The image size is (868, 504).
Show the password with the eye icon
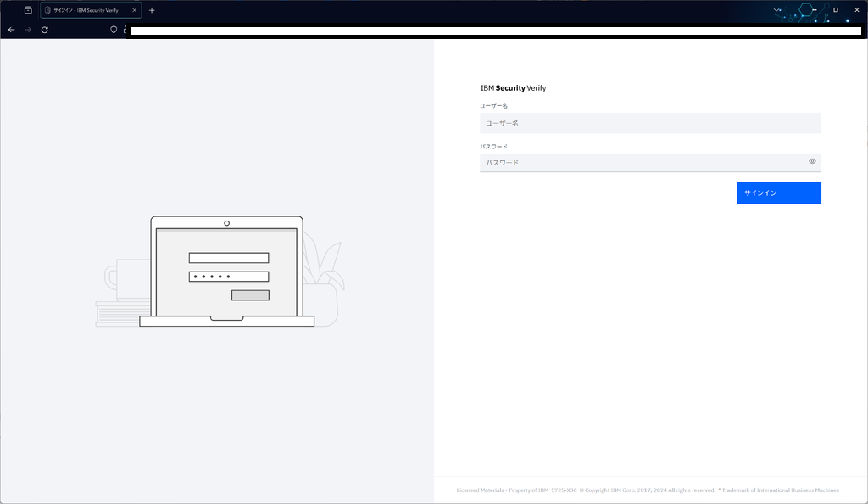pyautogui.click(x=812, y=162)
